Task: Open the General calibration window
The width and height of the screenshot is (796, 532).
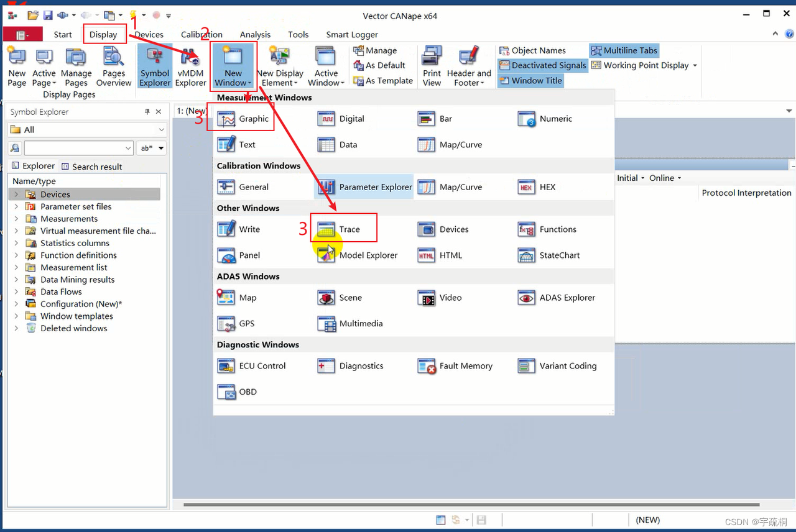Action: click(x=243, y=187)
